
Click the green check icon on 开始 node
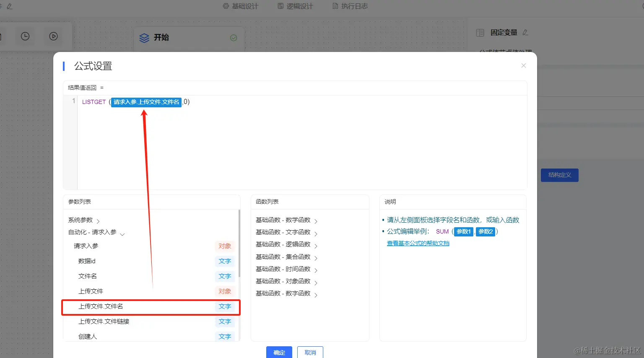(234, 38)
